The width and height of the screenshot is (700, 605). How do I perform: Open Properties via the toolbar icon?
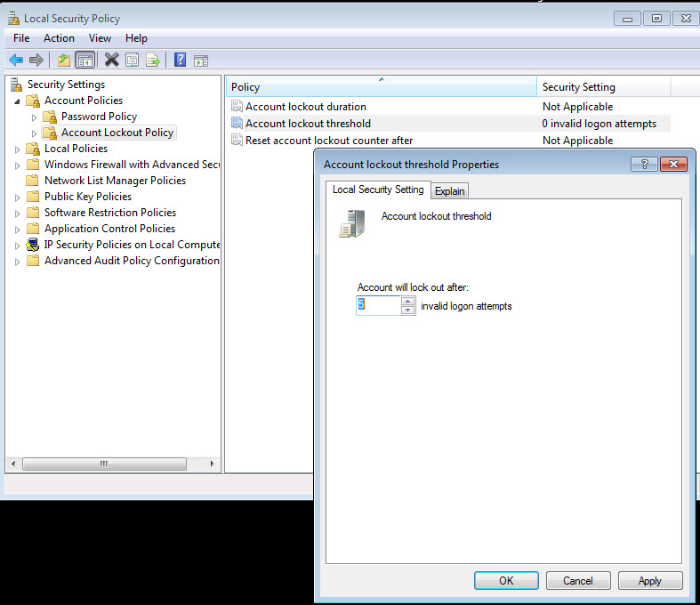[x=132, y=60]
